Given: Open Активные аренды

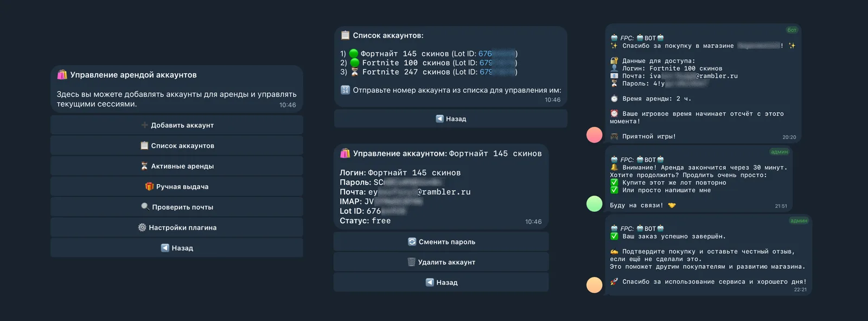Looking at the screenshot, I should click(x=177, y=166).
